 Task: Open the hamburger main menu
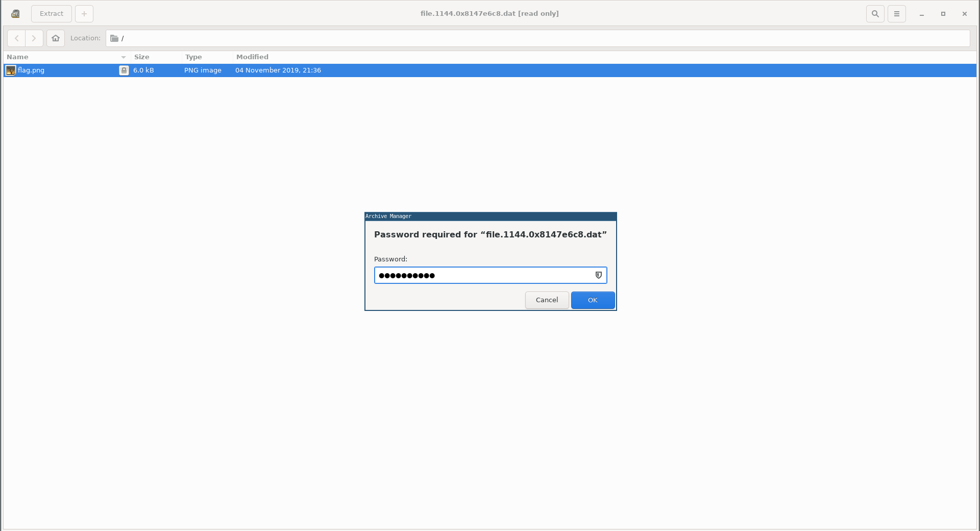[896, 14]
